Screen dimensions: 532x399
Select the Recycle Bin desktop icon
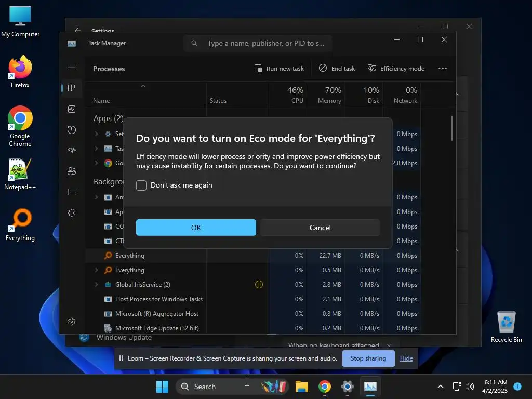click(506, 327)
